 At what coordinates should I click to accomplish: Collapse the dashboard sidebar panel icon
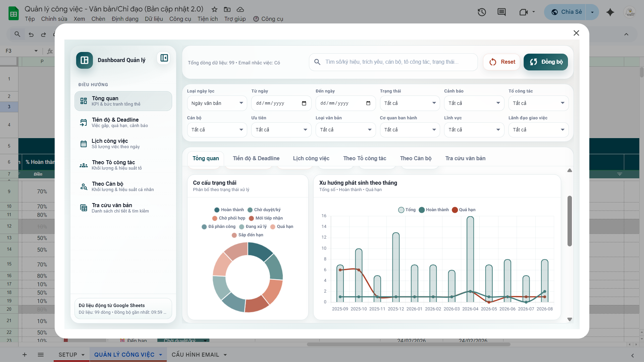coord(164,58)
